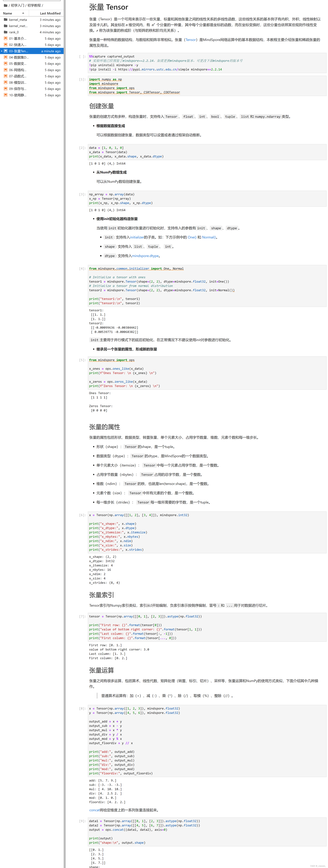Open the 10-使用静态图 notebook
This screenshot has width=328, height=868.
18,95
